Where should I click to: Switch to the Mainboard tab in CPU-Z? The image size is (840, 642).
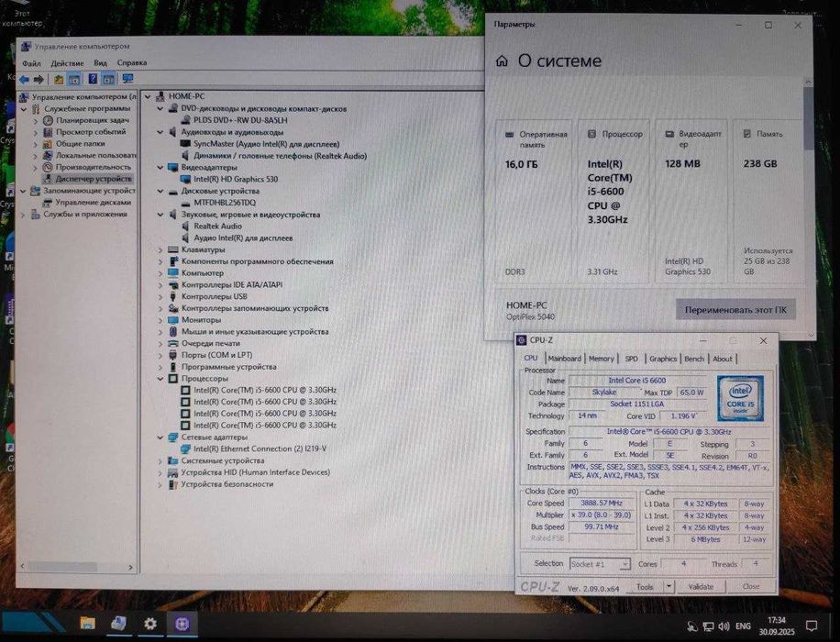click(564, 359)
